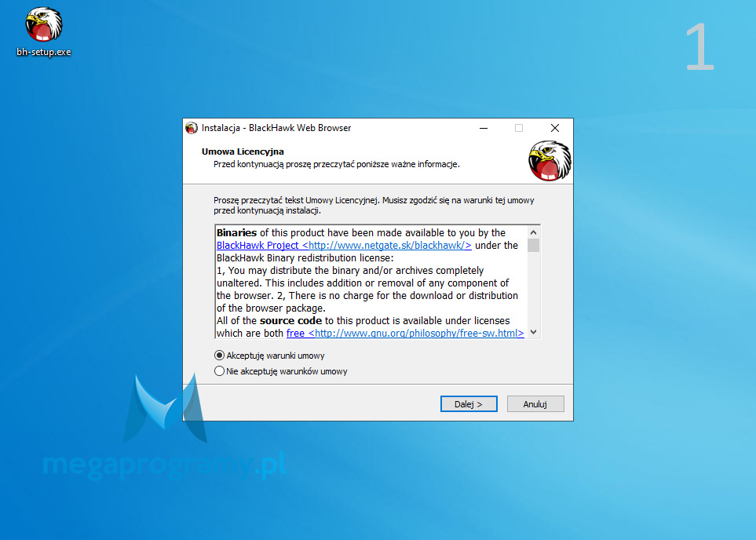The height and width of the screenshot is (540, 756).
Task: Open the BlackHawk Project netgate.sk link
Action: coord(344,246)
